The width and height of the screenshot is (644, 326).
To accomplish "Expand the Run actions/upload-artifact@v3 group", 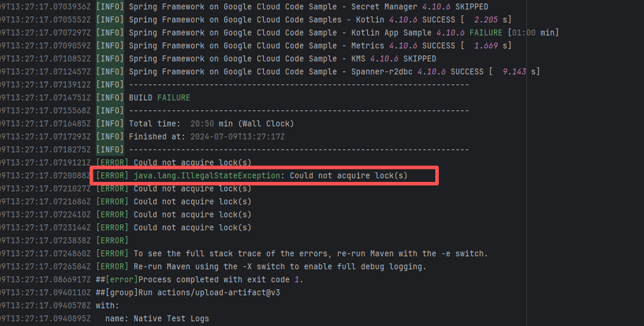I will (x=188, y=292).
